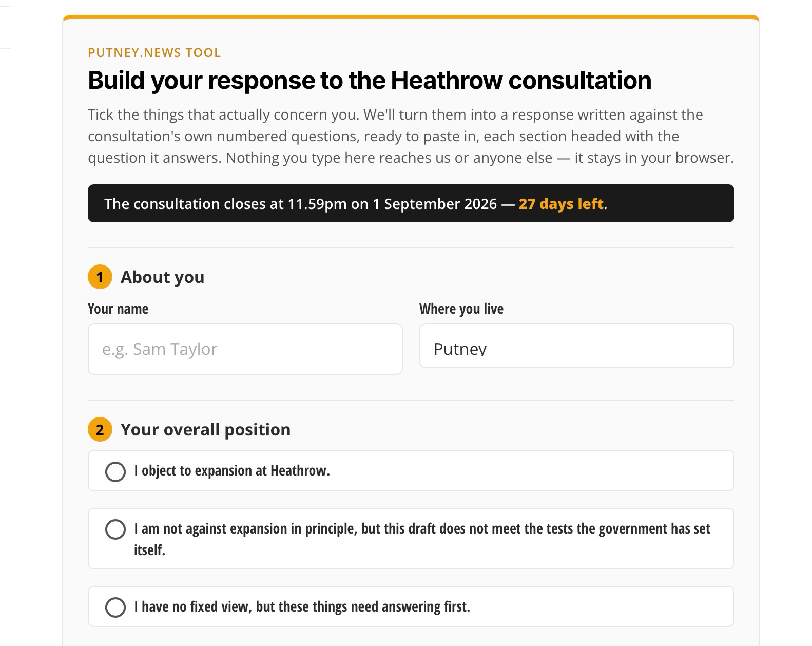Image resolution: width=812 pixels, height=646 pixels.
Task: Click the 'Build your response' main heading
Action: 370,80
